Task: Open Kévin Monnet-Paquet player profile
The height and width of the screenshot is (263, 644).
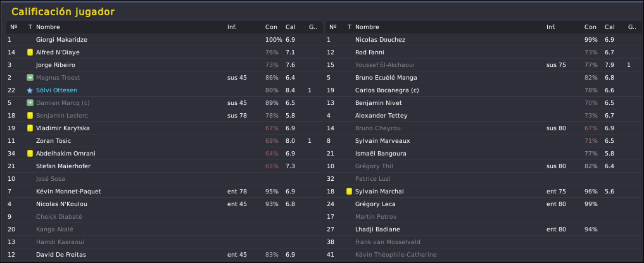Action: tap(68, 192)
